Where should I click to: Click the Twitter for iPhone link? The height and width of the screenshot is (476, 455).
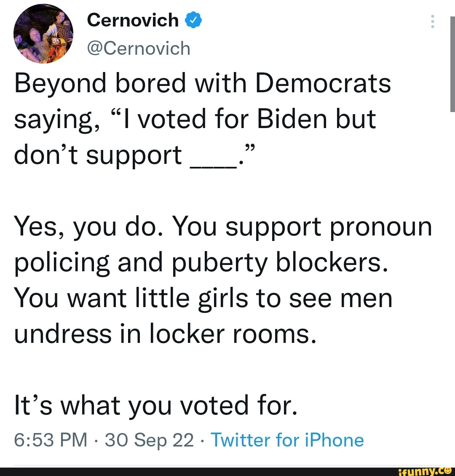(x=287, y=440)
